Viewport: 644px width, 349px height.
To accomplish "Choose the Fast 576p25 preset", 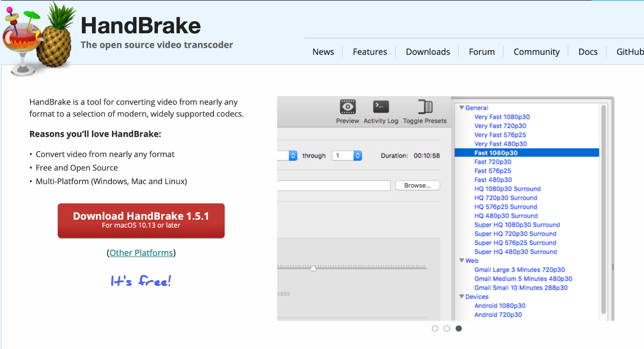I will point(493,171).
